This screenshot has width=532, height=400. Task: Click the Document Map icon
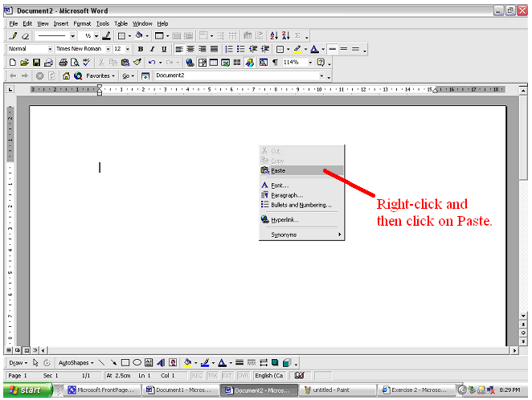264,63
